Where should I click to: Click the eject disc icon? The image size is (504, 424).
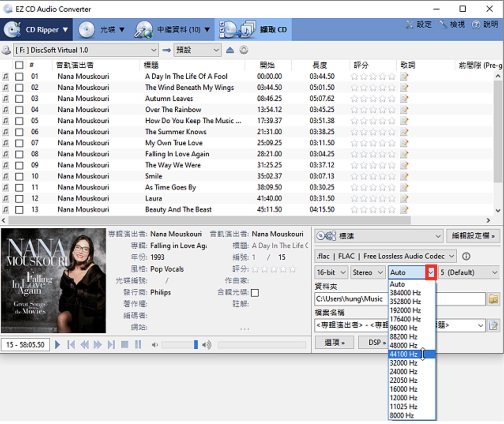tap(230, 50)
